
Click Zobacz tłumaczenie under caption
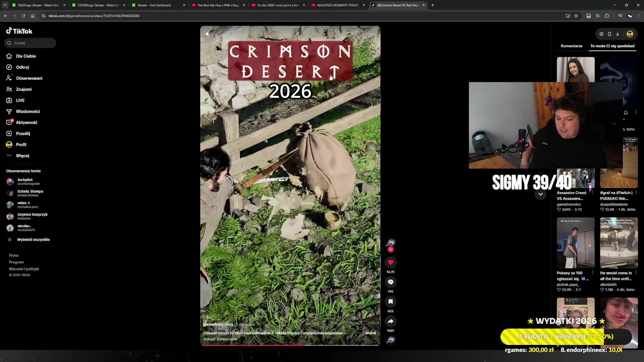pos(220,339)
